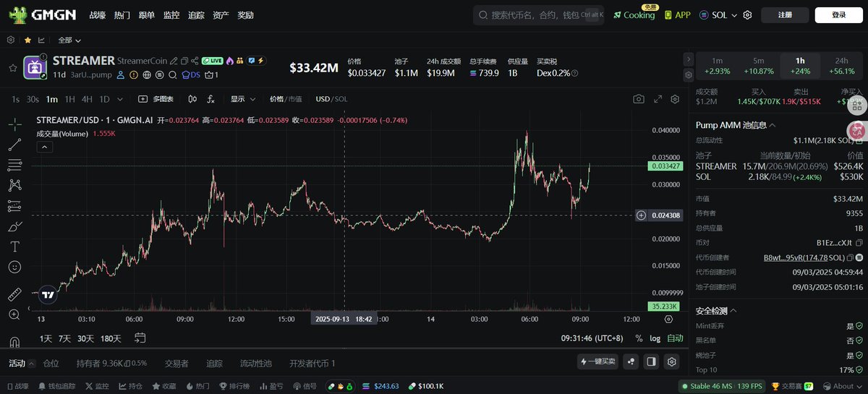Expand more timeframe options after 1D

[121, 99]
